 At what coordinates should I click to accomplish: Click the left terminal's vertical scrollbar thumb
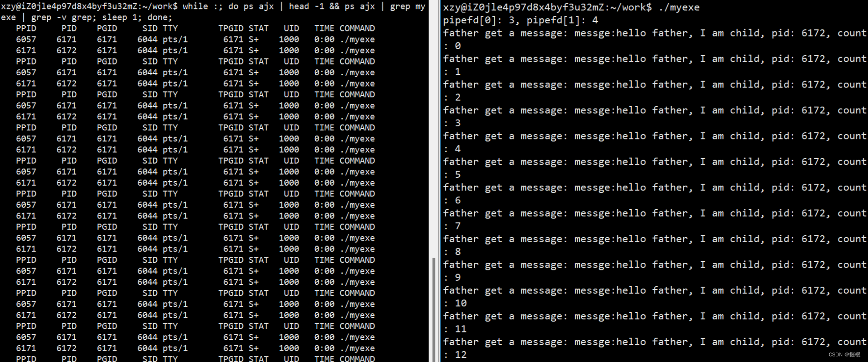434,309
